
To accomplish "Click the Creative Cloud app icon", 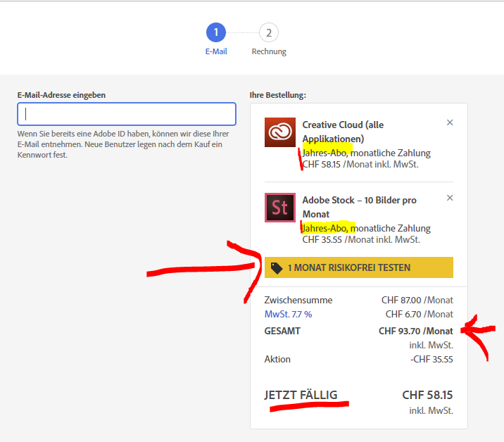I will tap(280, 132).
